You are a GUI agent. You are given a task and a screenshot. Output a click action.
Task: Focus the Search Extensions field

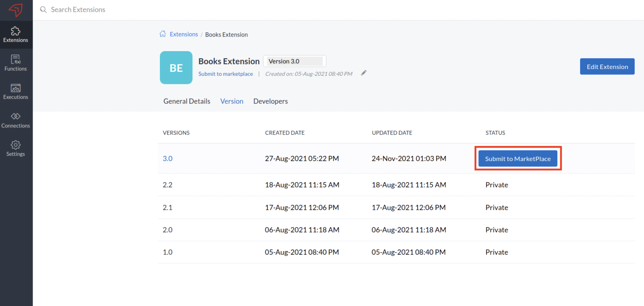[144, 10]
